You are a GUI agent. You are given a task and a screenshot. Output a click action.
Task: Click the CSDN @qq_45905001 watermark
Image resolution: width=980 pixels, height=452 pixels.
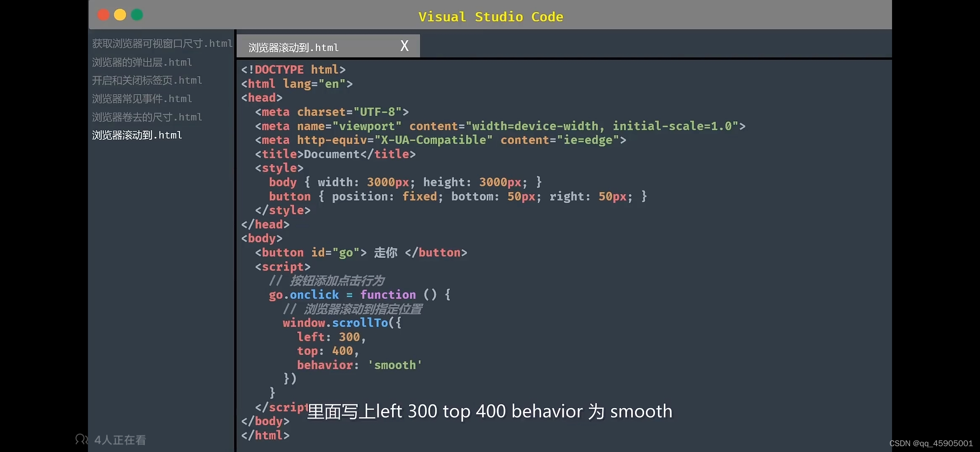pos(931,443)
